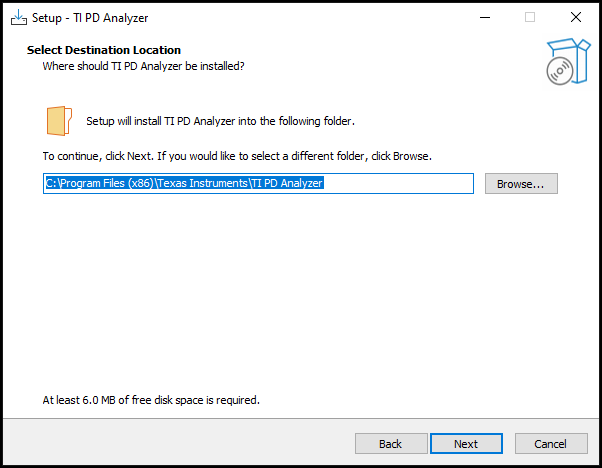
Task: Click the blank end of the destination folder field
Action: tap(400, 184)
